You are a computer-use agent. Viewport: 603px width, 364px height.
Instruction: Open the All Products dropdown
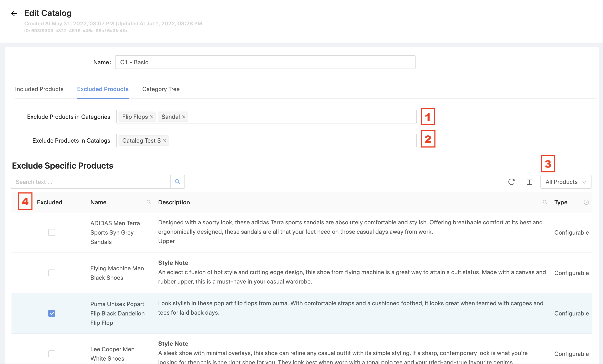tap(566, 182)
